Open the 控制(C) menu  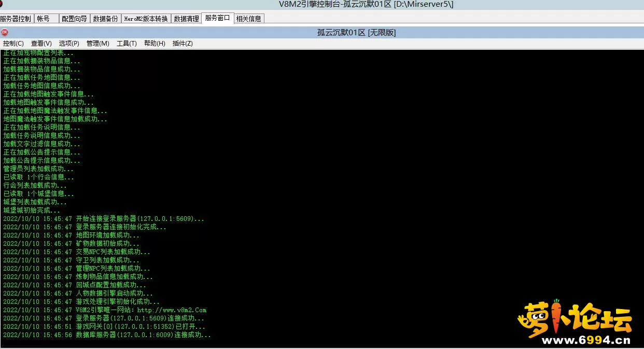pos(13,44)
